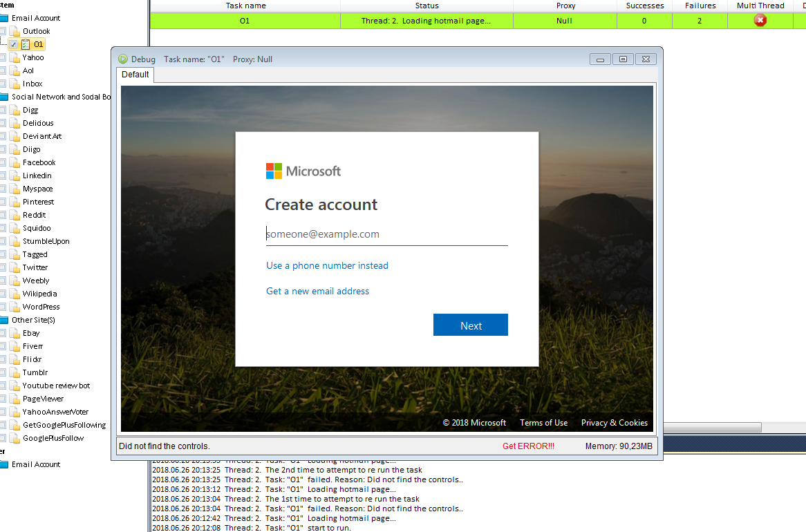Viewport: 806px width, 532px height.
Task: Click the Youtube review bot folder icon
Action: click(15, 386)
